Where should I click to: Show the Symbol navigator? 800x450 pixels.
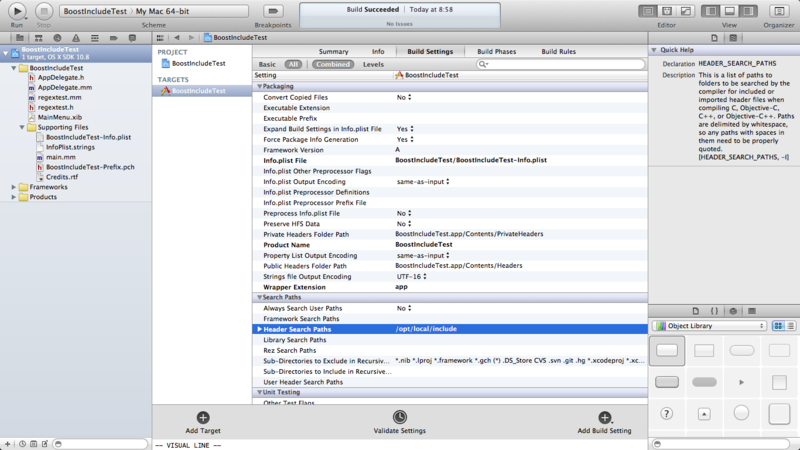click(x=38, y=38)
